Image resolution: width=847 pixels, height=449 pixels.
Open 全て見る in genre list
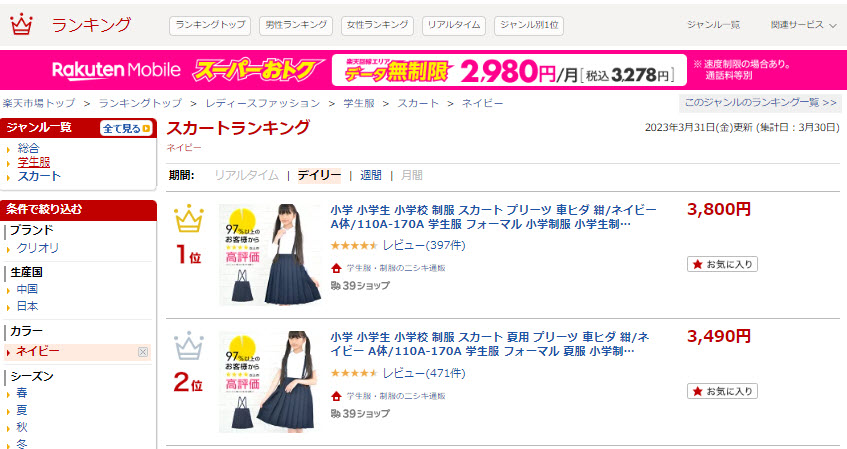(x=126, y=129)
